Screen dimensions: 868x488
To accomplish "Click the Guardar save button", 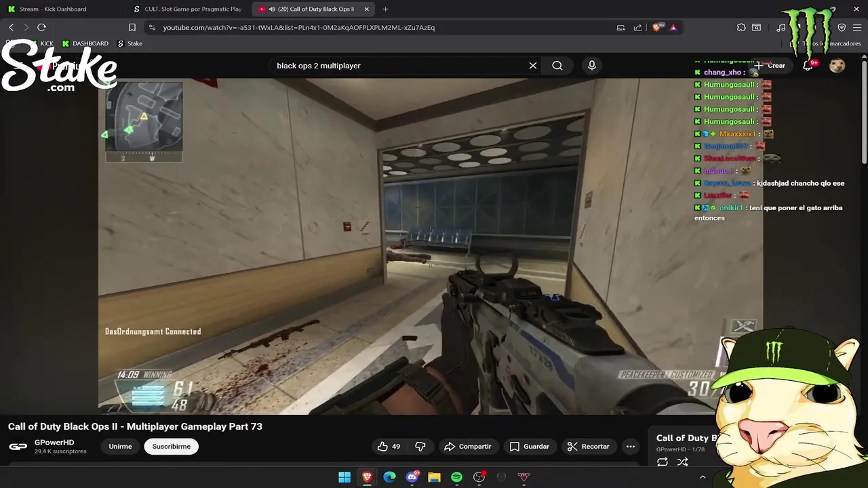I will click(529, 446).
